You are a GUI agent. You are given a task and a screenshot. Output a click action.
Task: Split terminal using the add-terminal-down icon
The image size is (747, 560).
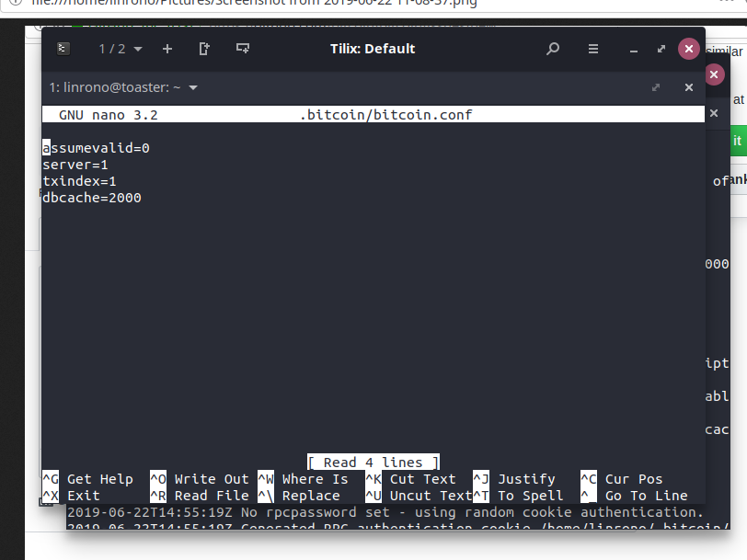tap(241, 49)
